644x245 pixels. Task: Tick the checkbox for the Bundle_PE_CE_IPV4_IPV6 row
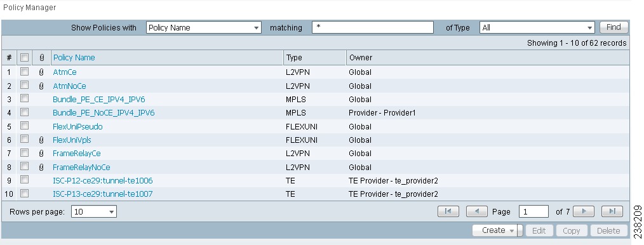coord(24,98)
